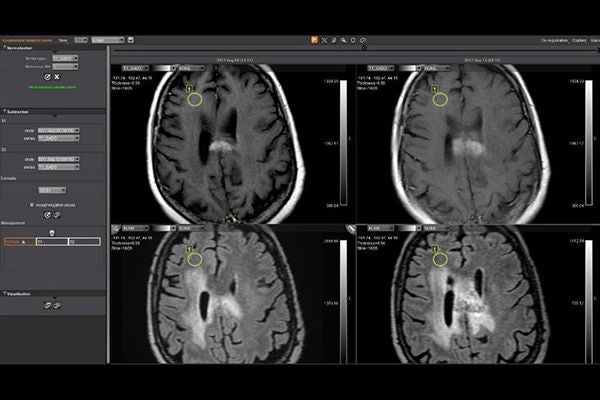Select the yellow ROI circle in the top-left viewport
The width and height of the screenshot is (600, 400).
click(195, 100)
